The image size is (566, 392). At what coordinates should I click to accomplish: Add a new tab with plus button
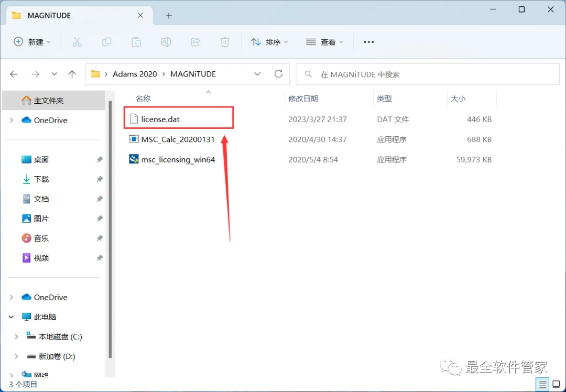pos(169,16)
